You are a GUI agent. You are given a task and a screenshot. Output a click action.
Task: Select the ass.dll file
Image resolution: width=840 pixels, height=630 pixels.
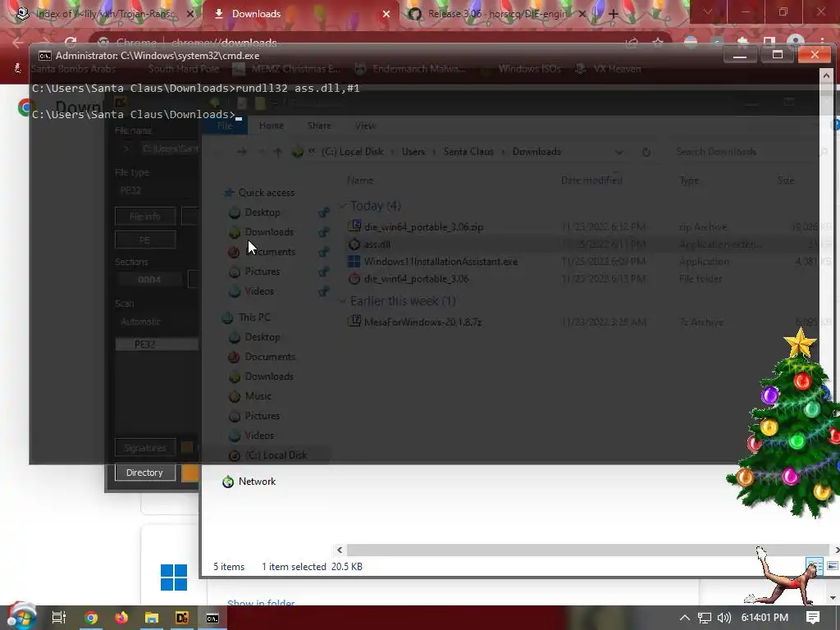tap(377, 244)
